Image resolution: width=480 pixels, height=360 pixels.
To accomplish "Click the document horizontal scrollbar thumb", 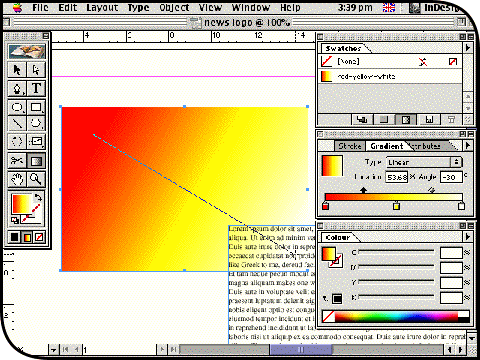I will (x=301, y=349).
